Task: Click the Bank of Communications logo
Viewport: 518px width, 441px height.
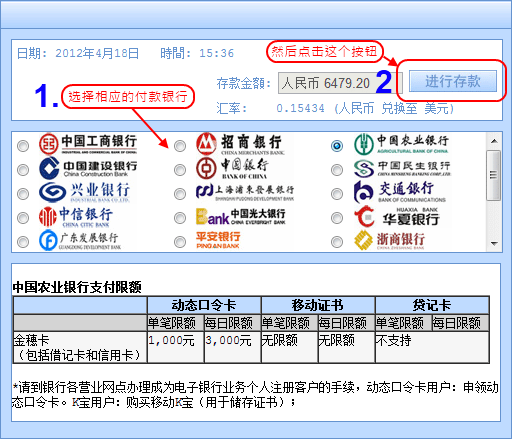Action: pos(400,192)
